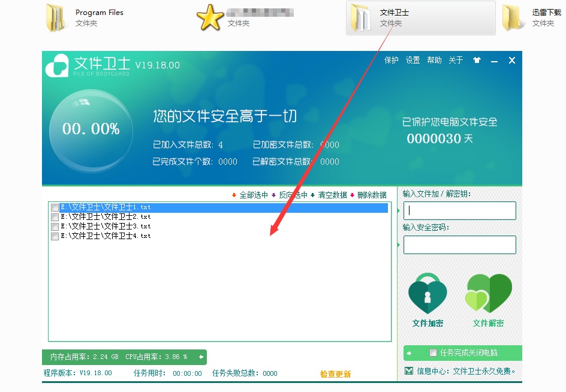This screenshot has height=392, width=566.
Task: Click 已完成文件个数: 0000 counter
Action: tap(194, 162)
